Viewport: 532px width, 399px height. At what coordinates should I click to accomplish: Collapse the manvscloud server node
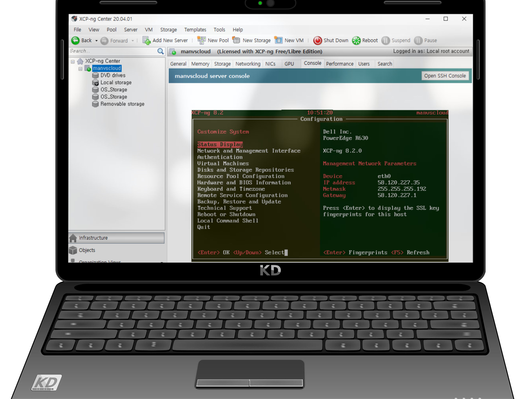tap(80, 69)
